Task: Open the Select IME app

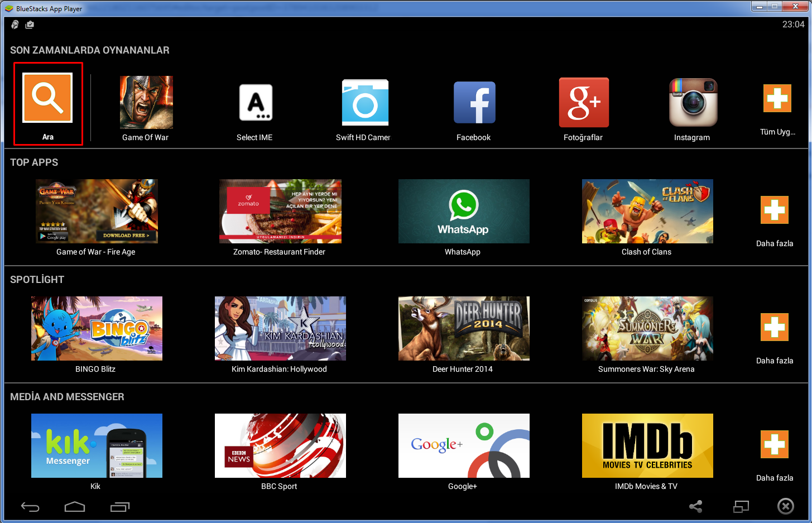Action: coord(256,102)
